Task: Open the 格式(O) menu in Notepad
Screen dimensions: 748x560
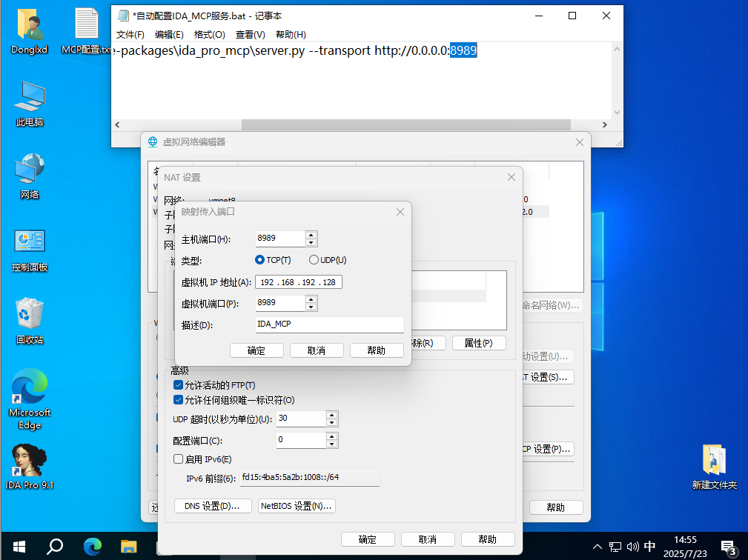Action: click(209, 35)
